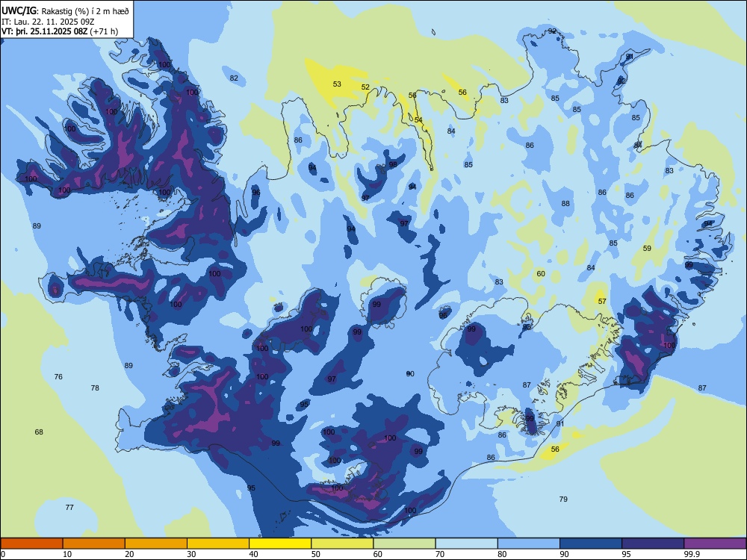Click the amber 20–30 legend swatch
747x560 pixels.
click(156, 544)
